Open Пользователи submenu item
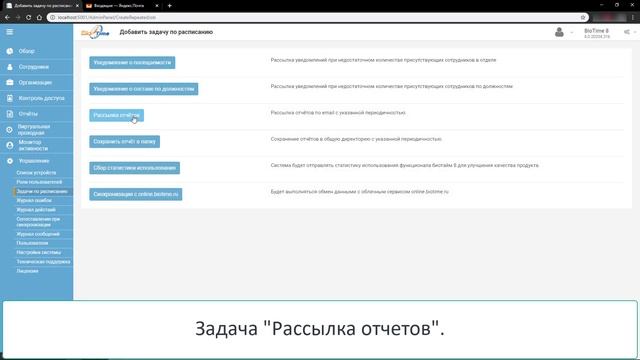This screenshot has width=640, height=360. tap(32, 243)
